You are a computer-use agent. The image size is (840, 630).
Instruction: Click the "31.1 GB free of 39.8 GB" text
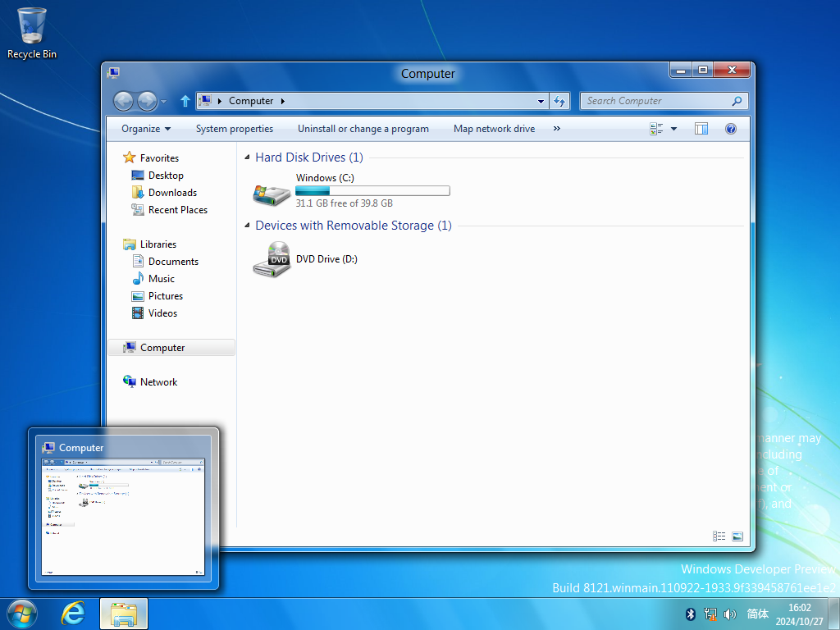[345, 203]
